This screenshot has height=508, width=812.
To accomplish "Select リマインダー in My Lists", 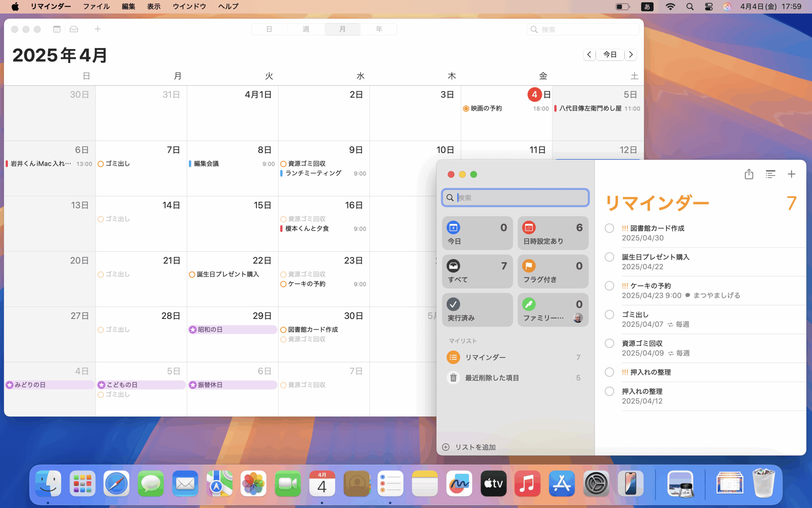I will click(515, 358).
